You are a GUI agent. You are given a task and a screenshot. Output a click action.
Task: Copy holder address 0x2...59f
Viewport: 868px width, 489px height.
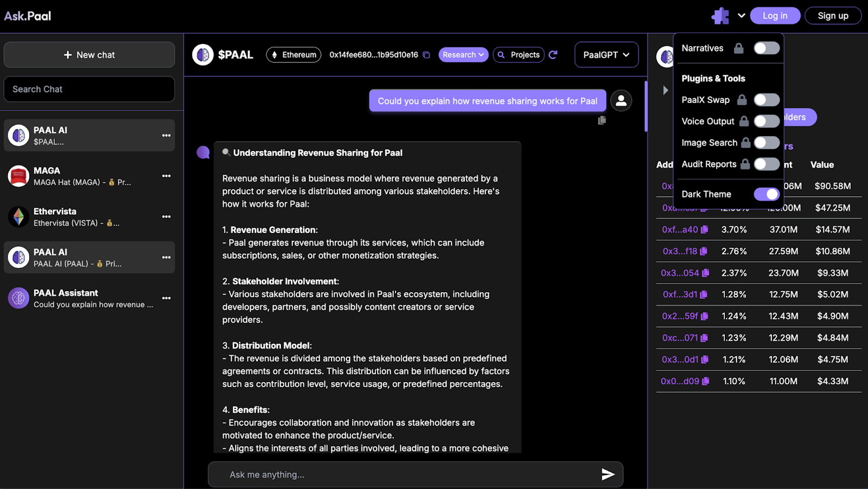[705, 316]
